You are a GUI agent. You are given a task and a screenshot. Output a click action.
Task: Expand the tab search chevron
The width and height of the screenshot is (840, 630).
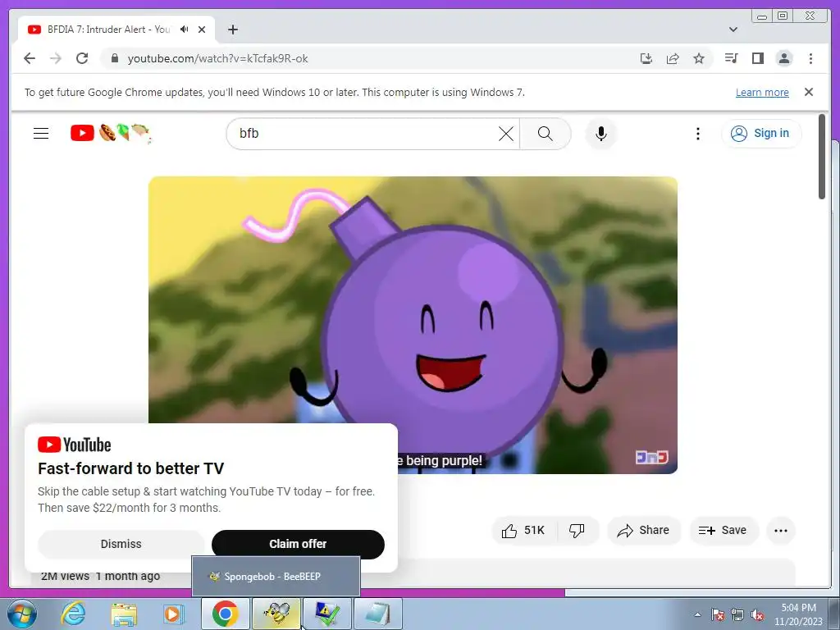(733, 30)
